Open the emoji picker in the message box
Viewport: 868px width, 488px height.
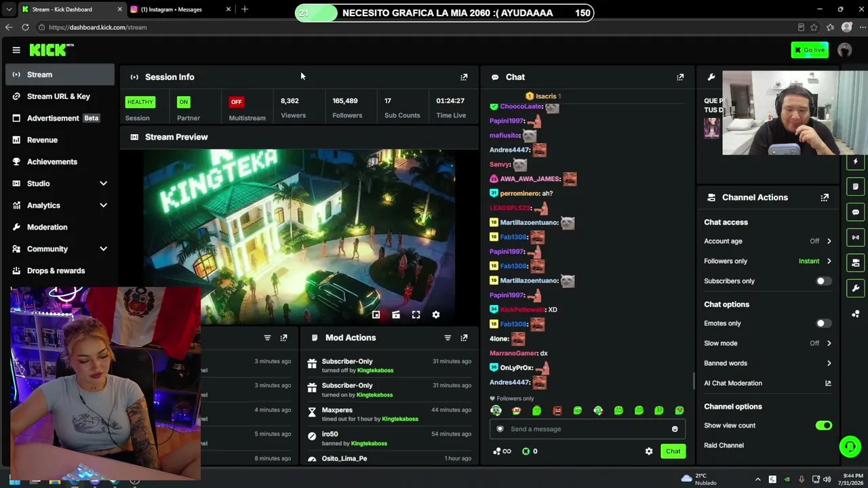pos(675,429)
